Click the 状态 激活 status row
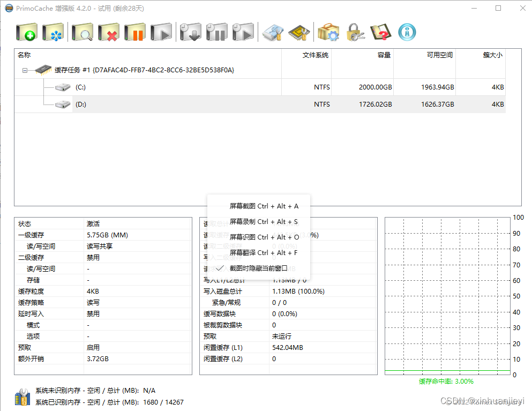The height and width of the screenshot is (411, 532). (103, 223)
